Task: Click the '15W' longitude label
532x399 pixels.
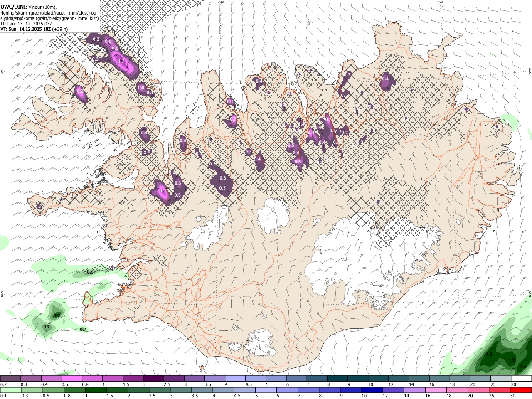Action: pyautogui.click(x=440, y=2)
